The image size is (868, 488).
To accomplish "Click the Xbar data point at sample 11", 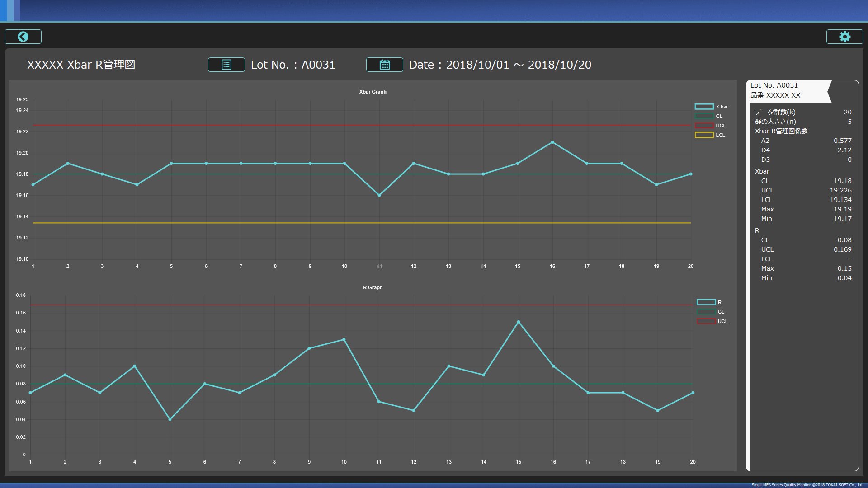I will click(x=379, y=195).
